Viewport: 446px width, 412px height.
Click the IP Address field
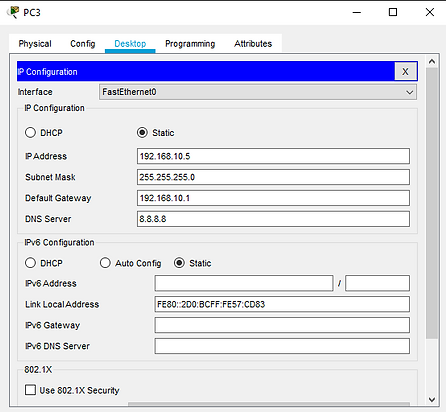pyautogui.click(x=273, y=156)
